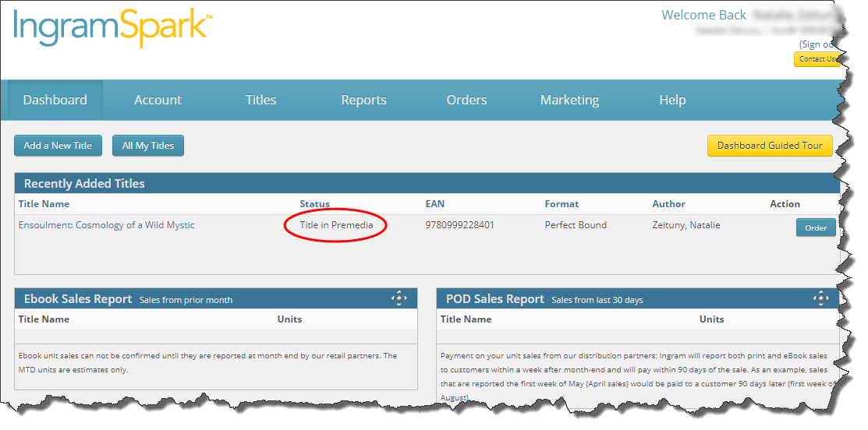Click the POD Sales Report heading
Viewport: 868px width, 430px height.
pos(495,299)
